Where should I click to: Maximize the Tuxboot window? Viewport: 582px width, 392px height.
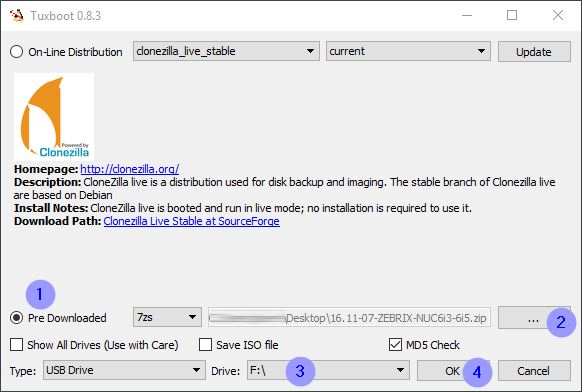(512, 16)
